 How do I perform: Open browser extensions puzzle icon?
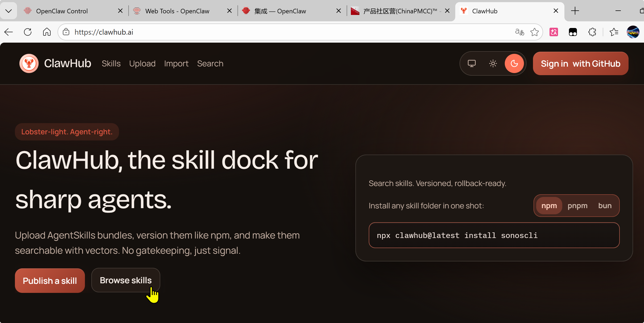click(592, 32)
